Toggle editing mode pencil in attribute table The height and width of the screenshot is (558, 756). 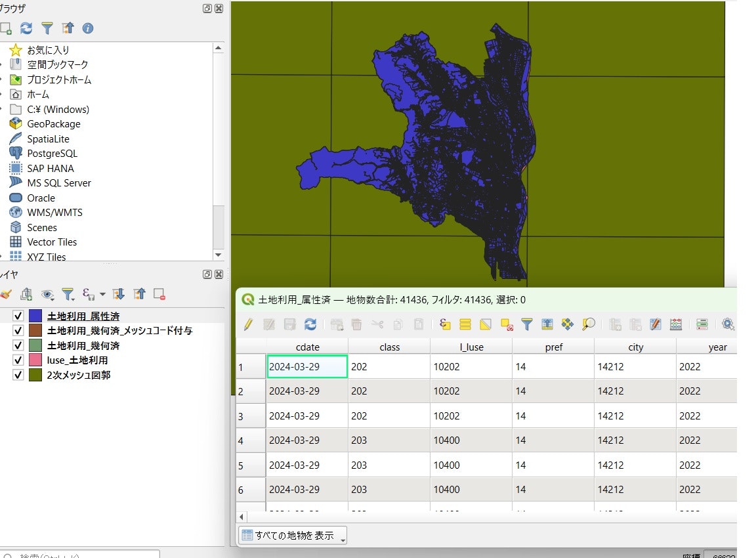coord(248,324)
